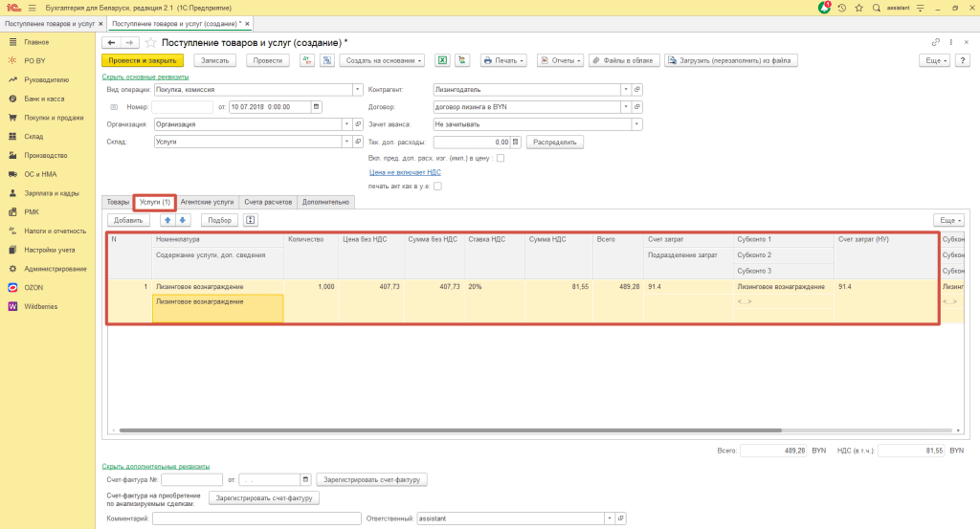Expand Организация dropdown arrow

(x=346, y=124)
